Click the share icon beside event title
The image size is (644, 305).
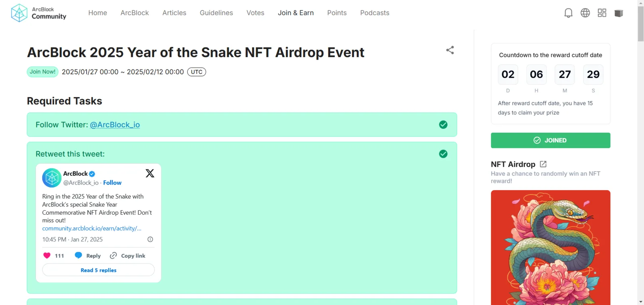point(450,50)
